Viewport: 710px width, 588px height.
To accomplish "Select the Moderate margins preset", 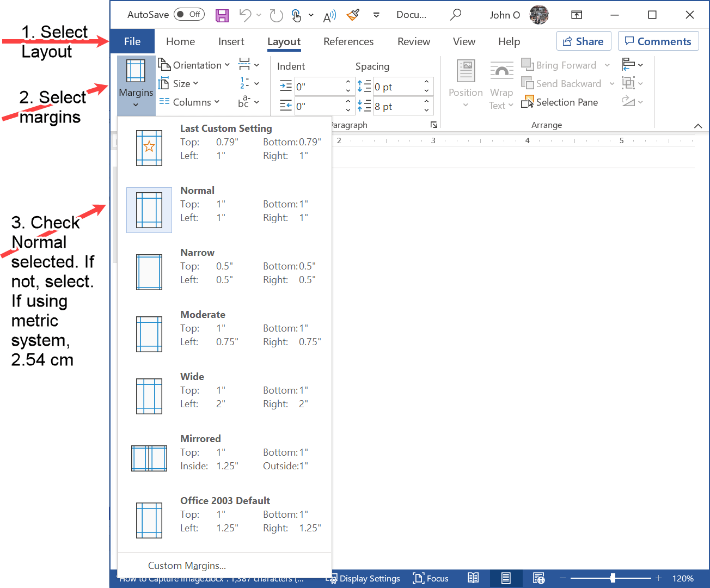I will coord(224,334).
